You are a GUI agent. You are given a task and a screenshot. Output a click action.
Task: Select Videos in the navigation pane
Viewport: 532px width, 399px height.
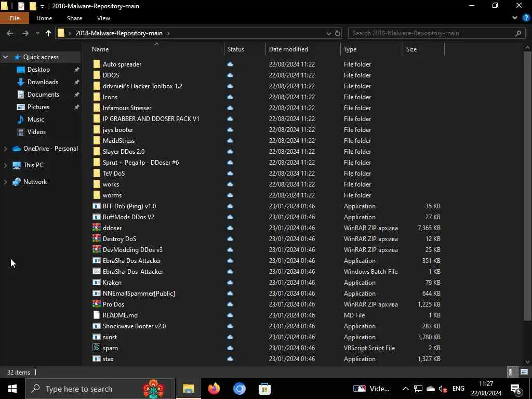[x=36, y=132]
